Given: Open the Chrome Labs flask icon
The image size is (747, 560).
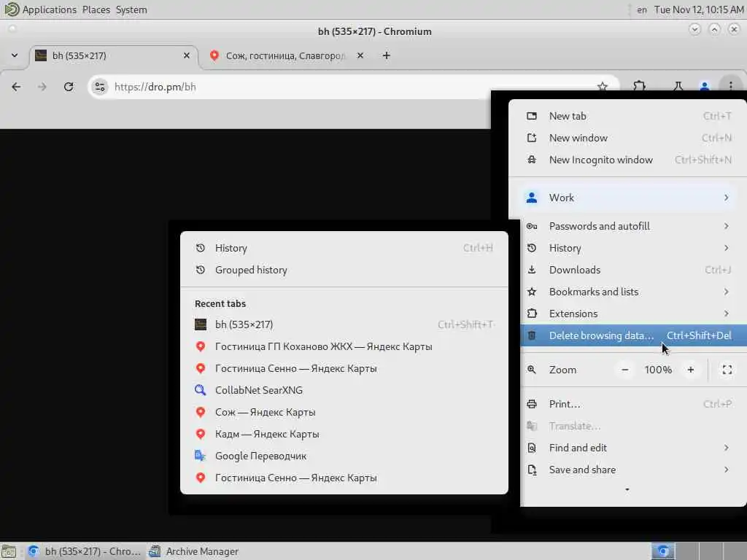Looking at the screenshot, I should coord(678,87).
